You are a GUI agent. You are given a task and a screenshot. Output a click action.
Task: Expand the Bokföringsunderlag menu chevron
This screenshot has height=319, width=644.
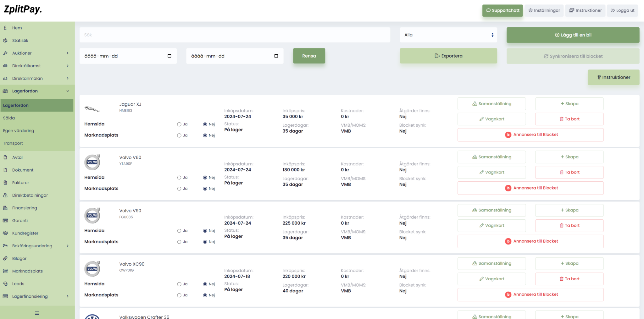pos(67,246)
